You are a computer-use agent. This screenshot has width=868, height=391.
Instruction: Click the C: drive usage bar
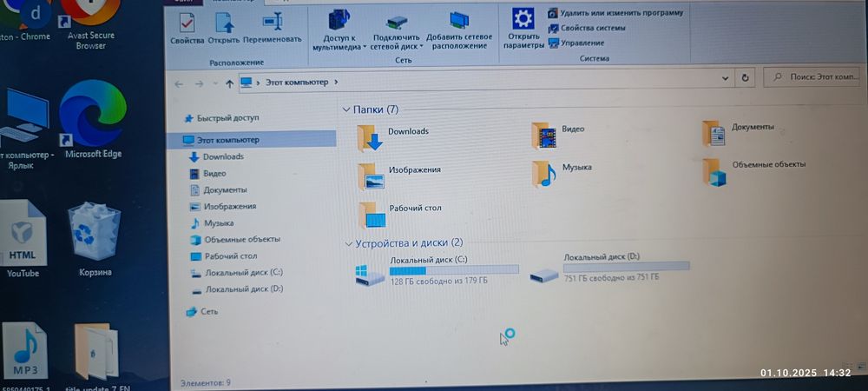click(454, 269)
